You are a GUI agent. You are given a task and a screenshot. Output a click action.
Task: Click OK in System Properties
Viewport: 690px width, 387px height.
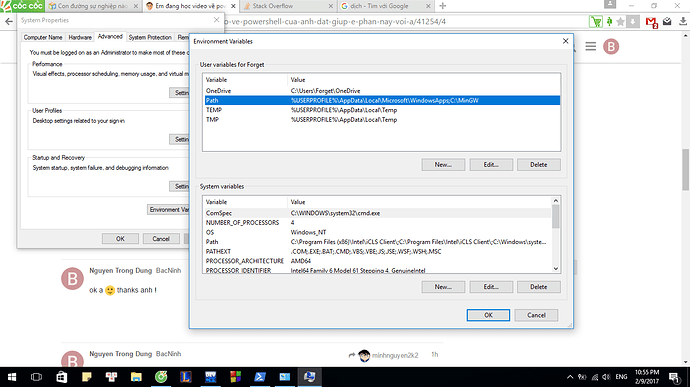coord(120,239)
